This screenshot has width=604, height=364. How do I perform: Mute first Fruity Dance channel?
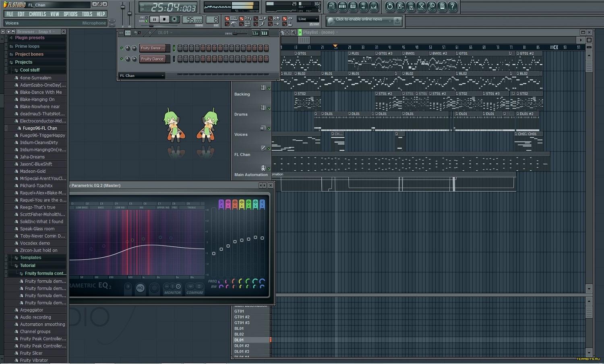122,48
